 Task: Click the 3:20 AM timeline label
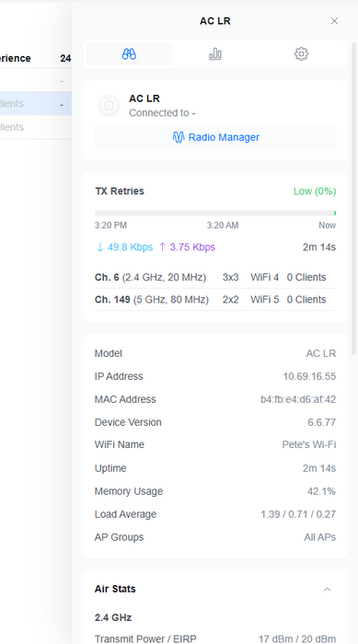click(223, 225)
